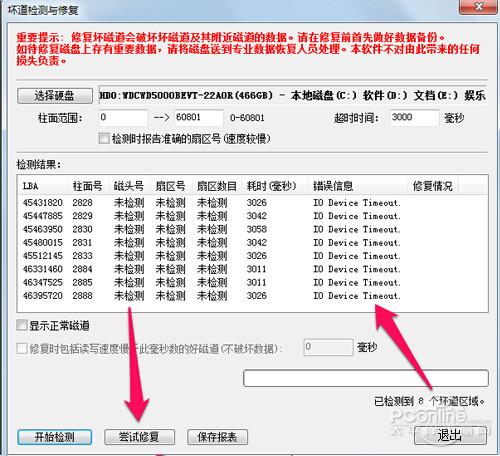Close the 坏道检测与修复 window
Image resolution: width=500 pixels, height=456 pixels.
[x=479, y=6]
